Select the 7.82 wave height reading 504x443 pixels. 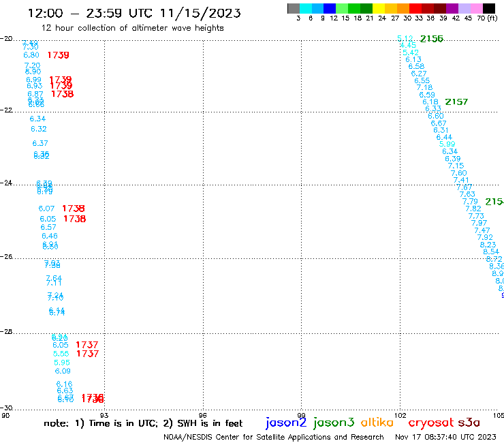click(473, 209)
